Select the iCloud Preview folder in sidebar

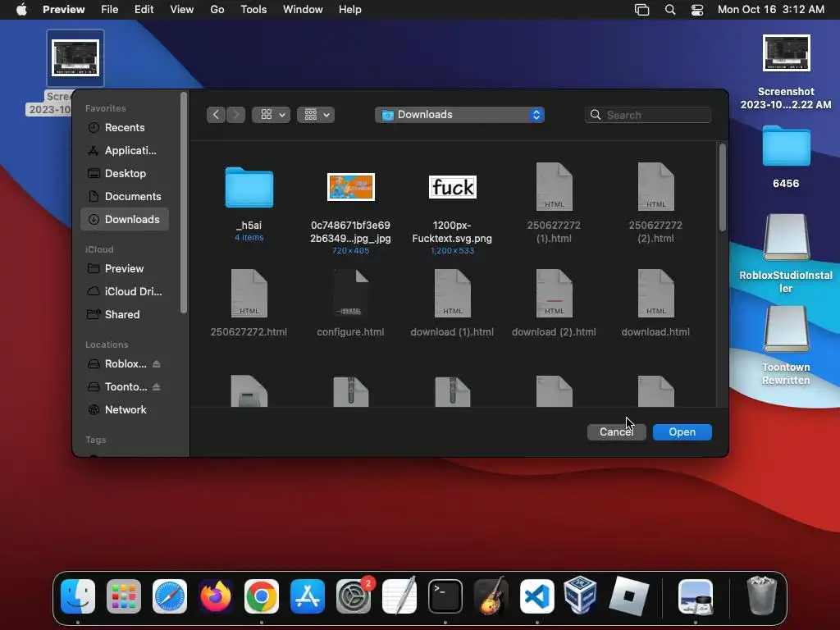click(125, 269)
